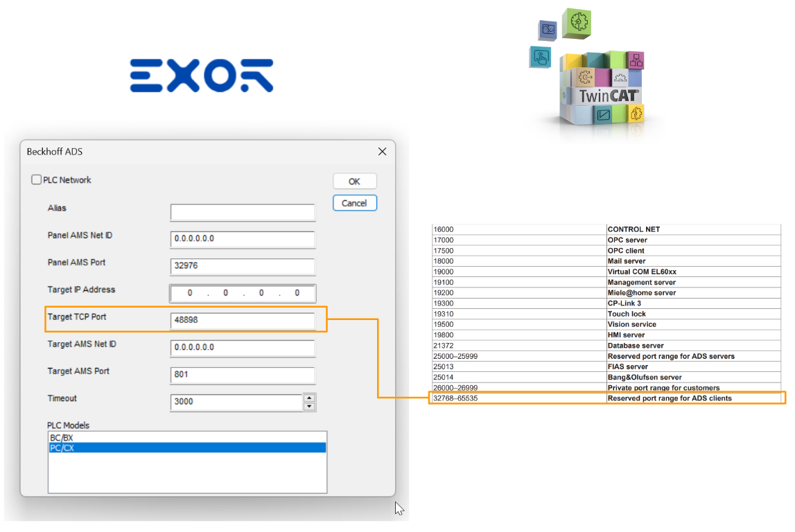The image size is (795, 532).
Task: Click the EXOR logo
Action: click(202, 75)
